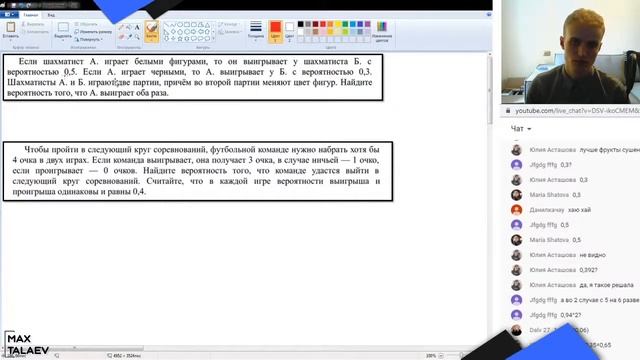Open the Заливка (Shape fill) dropdown

(229, 32)
